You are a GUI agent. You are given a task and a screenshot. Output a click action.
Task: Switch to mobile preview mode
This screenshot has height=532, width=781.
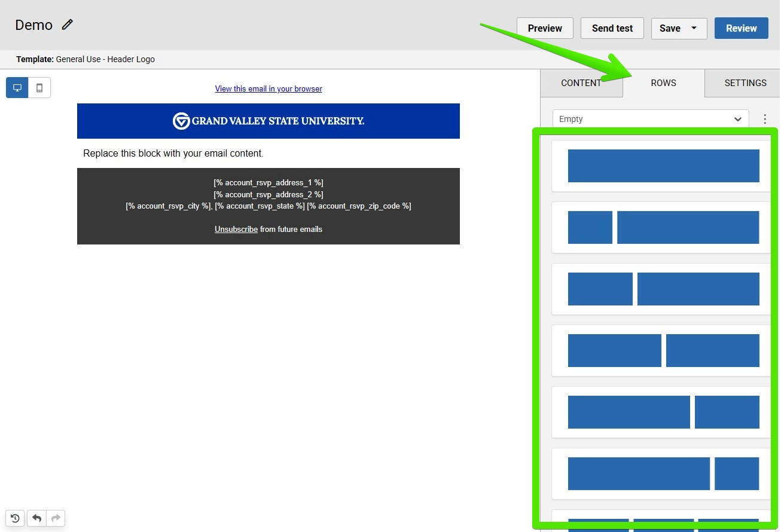coord(39,88)
